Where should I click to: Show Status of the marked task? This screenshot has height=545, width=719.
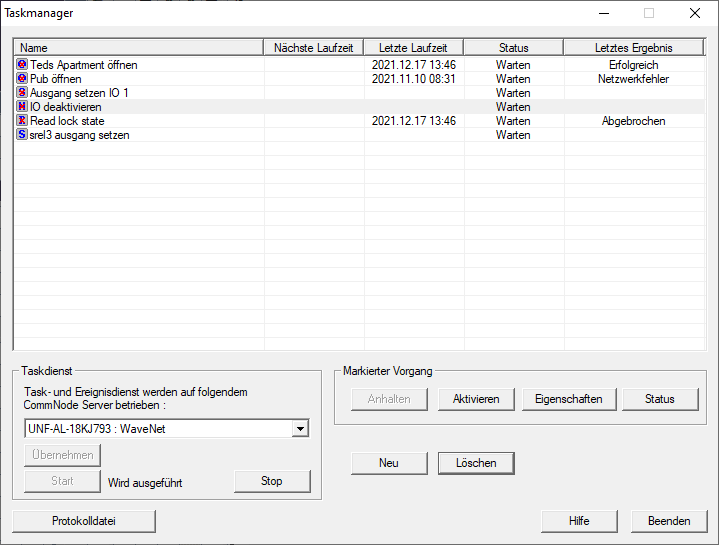[659, 399]
